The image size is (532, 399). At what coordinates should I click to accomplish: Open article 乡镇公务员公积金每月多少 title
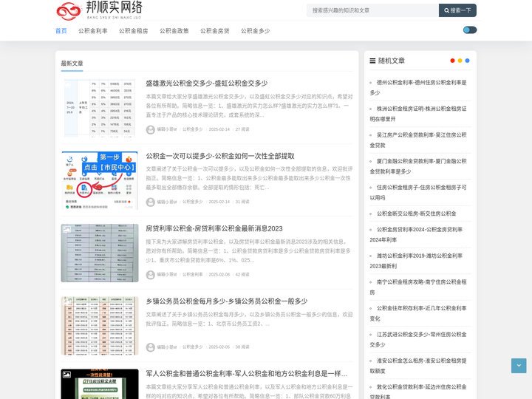227,301
